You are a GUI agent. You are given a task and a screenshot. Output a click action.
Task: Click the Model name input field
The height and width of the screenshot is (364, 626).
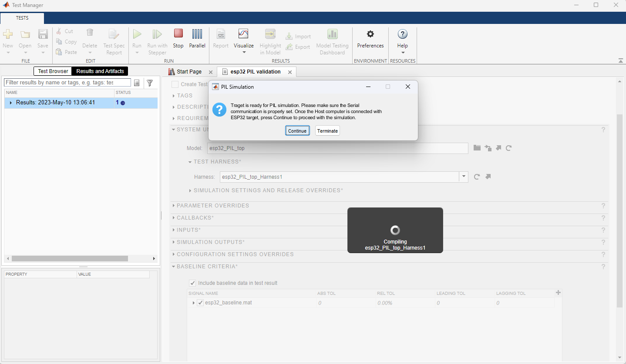pyautogui.click(x=337, y=148)
